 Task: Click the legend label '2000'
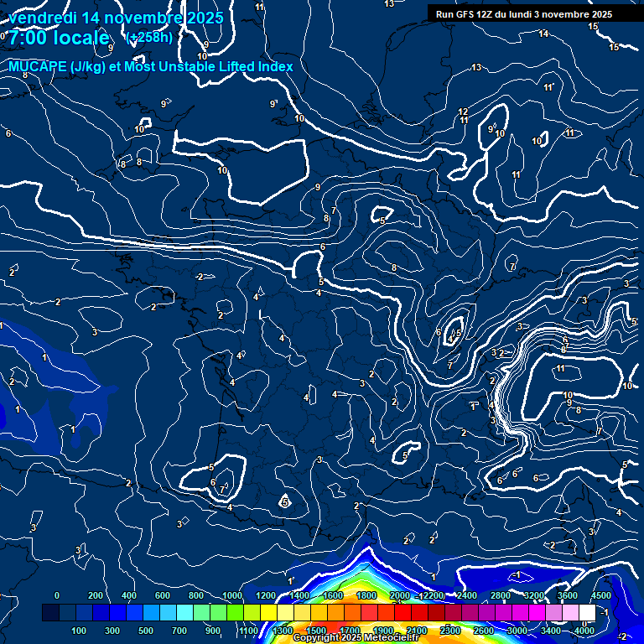(400, 595)
